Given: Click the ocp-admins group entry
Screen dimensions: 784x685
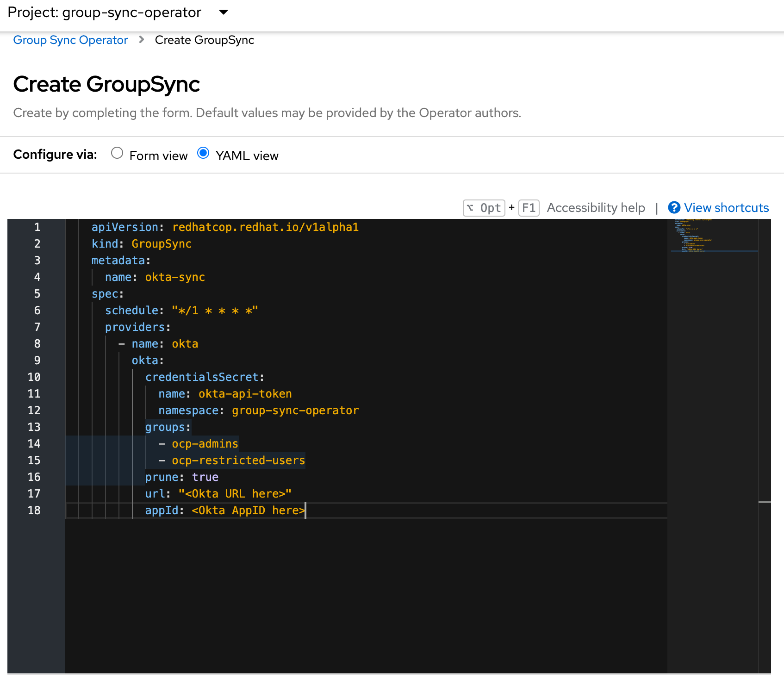Looking at the screenshot, I should pos(205,443).
